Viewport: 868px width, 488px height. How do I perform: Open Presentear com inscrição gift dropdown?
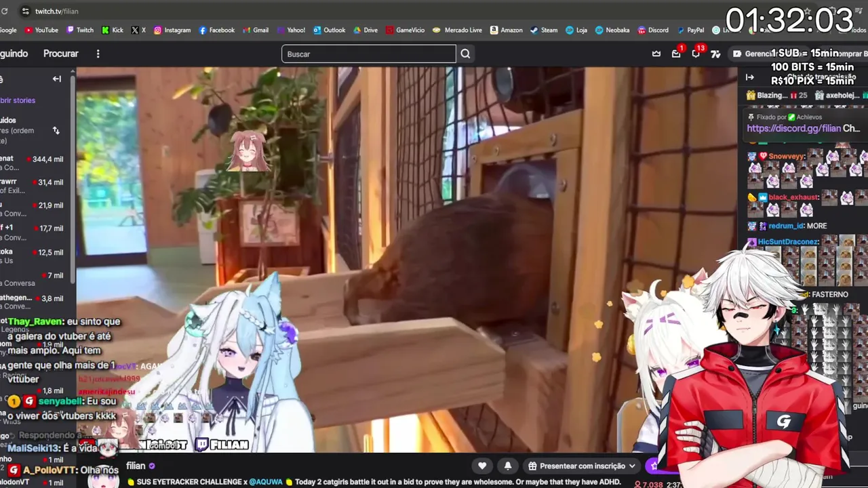(x=582, y=466)
